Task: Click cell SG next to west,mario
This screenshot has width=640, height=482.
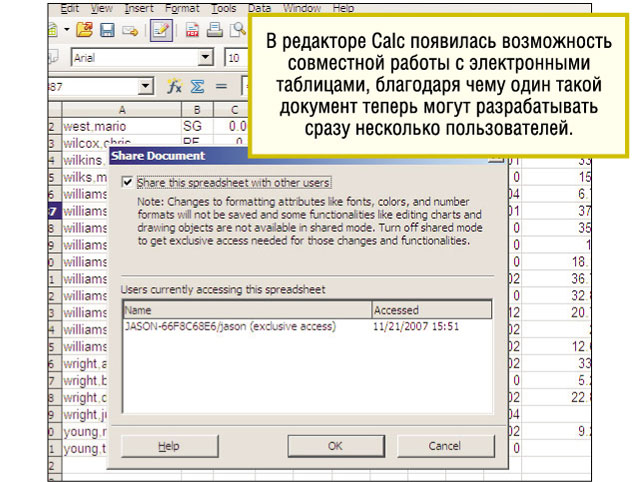Action: pyautogui.click(x=197, y=126)
